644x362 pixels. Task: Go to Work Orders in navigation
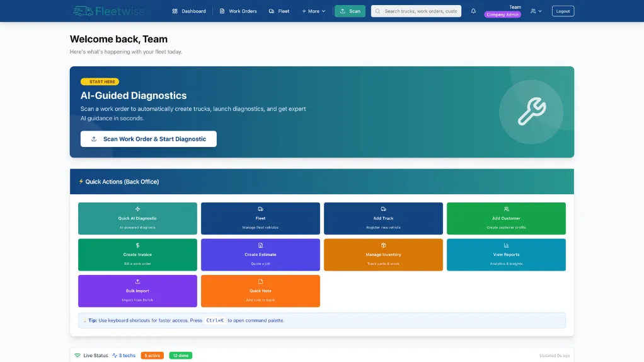pyautogui.click(x=238, y=11)
